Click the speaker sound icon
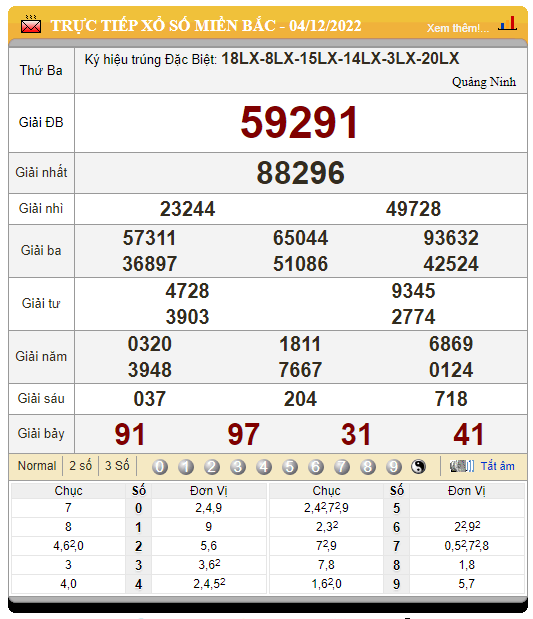The image size is (533, 619). pos(462,466)
